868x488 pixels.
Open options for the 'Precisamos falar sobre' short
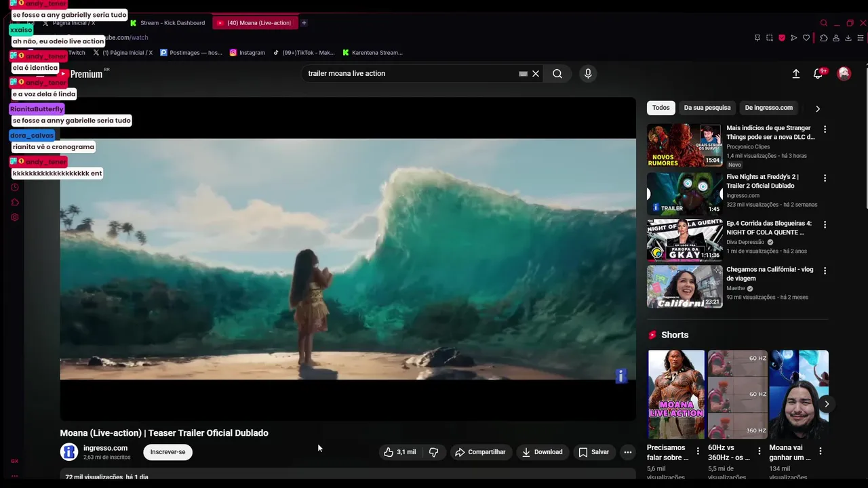[x=698, y=451]
